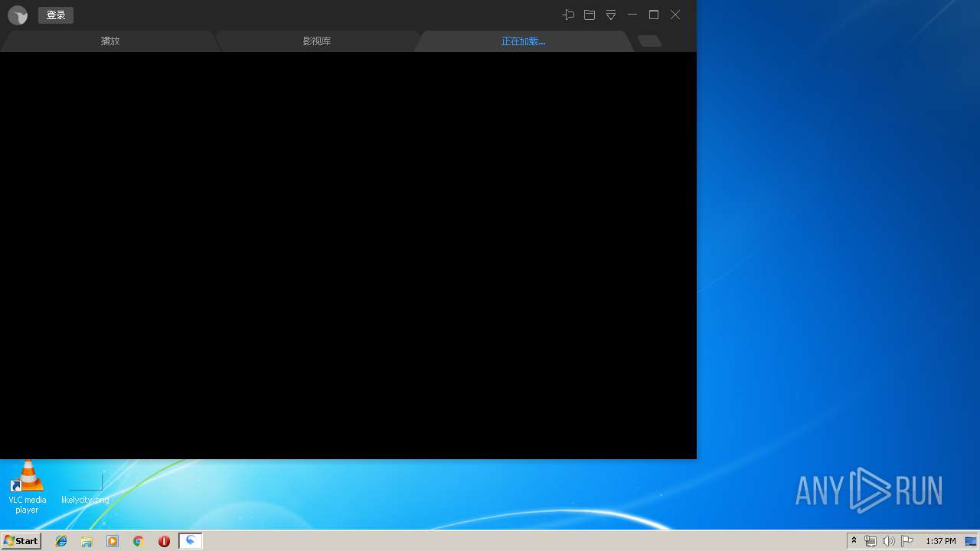
Task: Select the 正在加载... tab
Action: click(x=524, y=41)
